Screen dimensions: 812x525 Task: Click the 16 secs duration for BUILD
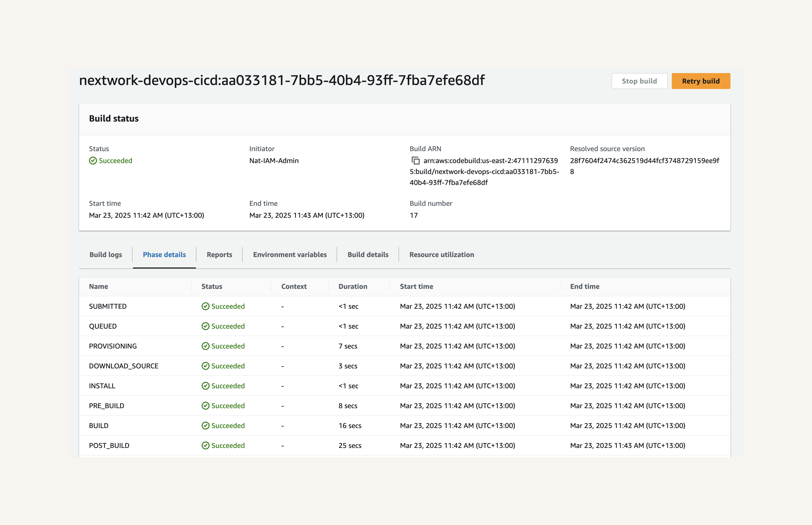click(350, 426)
